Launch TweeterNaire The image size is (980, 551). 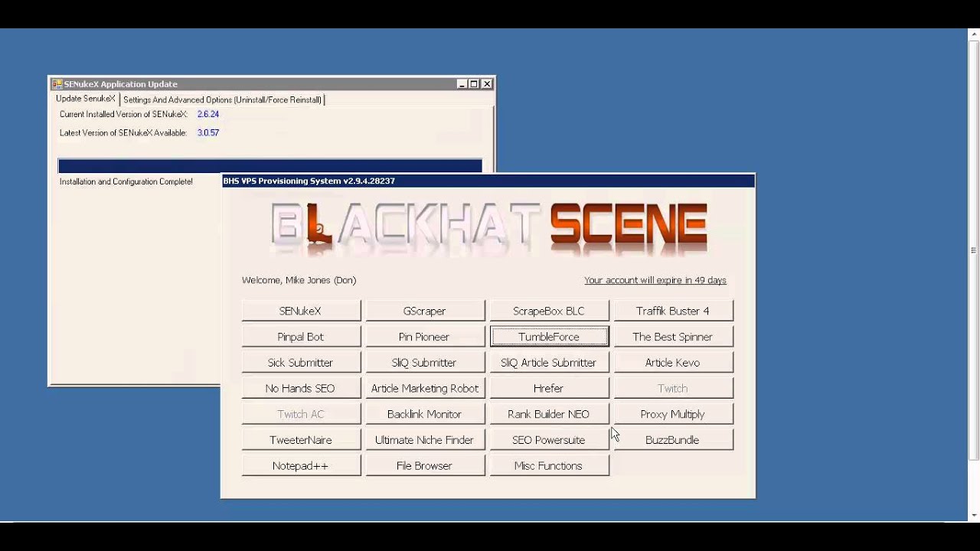coord(301,440)
